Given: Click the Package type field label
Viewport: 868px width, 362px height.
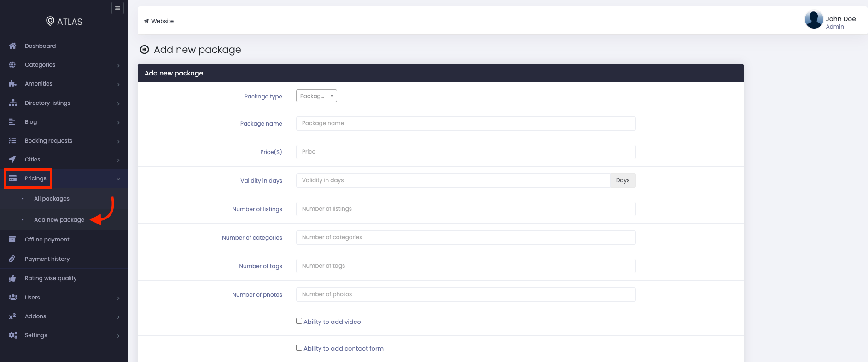Looking at the screenshot, I should click(263, 97).
